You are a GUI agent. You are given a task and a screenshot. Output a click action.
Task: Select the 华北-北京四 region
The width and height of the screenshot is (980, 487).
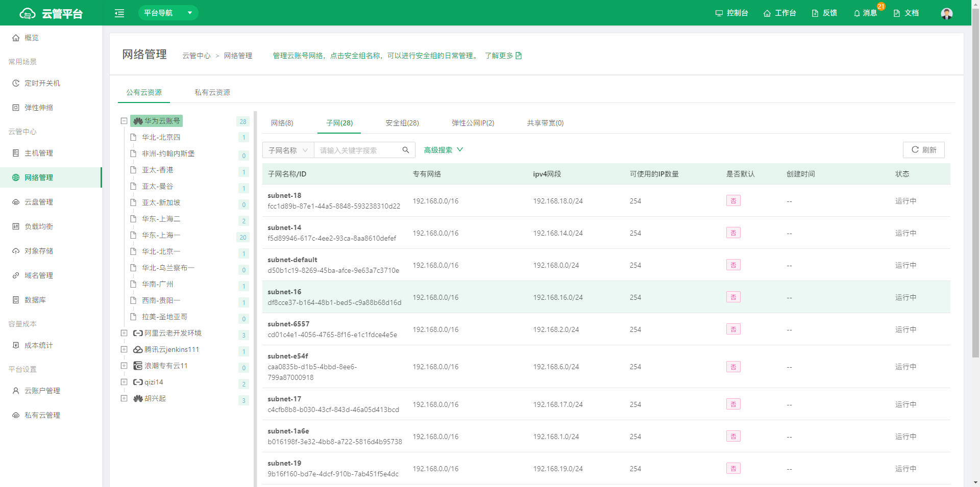[x=161, y=137]
